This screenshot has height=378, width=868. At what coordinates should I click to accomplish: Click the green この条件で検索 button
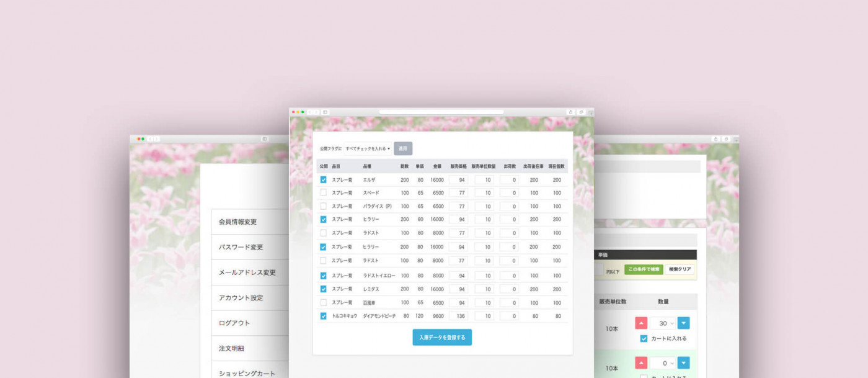click(644, 269)
